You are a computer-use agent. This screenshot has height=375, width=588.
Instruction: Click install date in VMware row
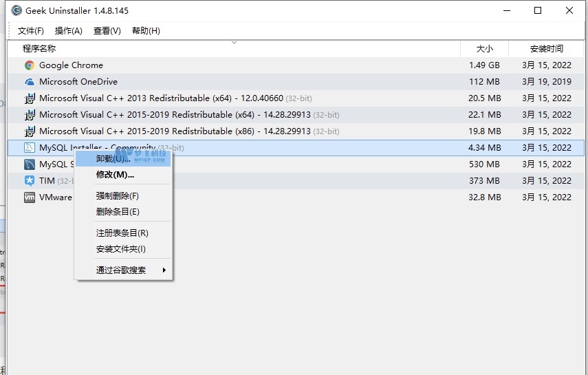click(546, 197)
